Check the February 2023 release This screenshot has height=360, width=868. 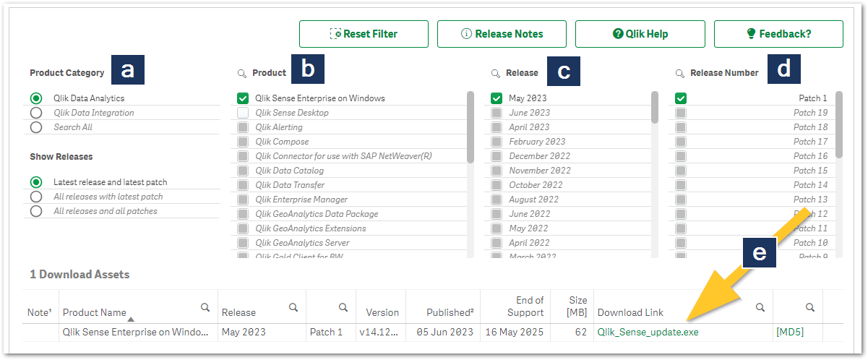497,142
